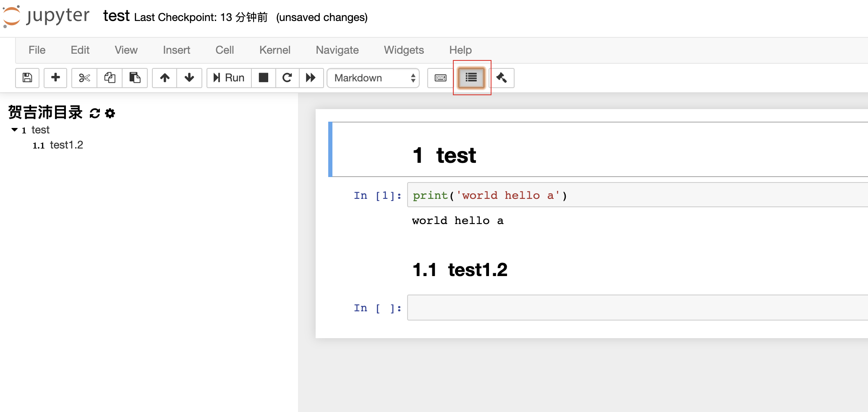Toggle the table of contents sidebar

click(471, 78)
